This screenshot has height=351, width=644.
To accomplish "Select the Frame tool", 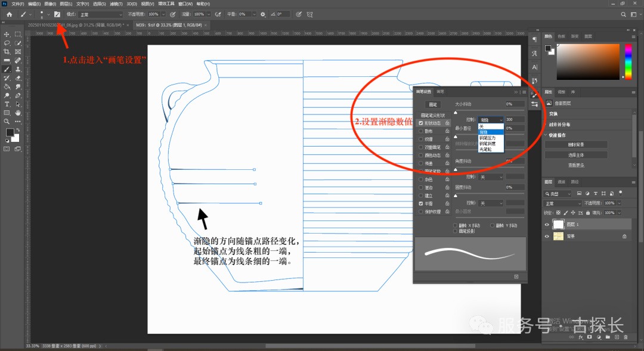I will click(x=18, y=52).
